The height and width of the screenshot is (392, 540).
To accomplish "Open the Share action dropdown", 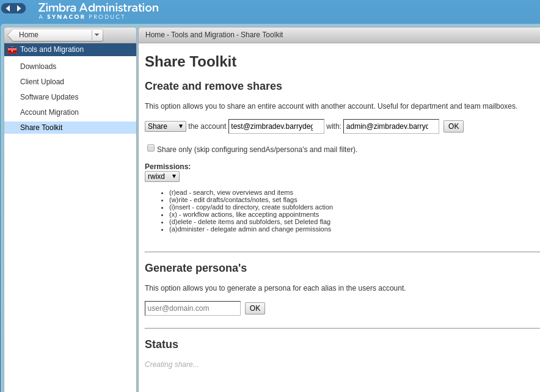I will click(165, 126).
